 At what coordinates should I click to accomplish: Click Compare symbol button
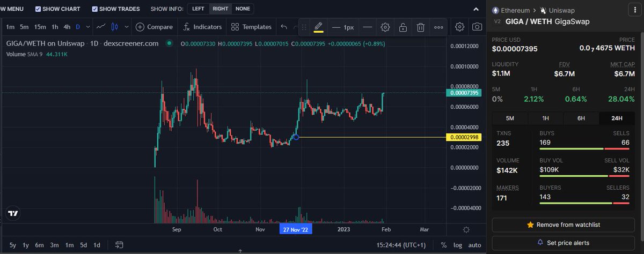155,27
